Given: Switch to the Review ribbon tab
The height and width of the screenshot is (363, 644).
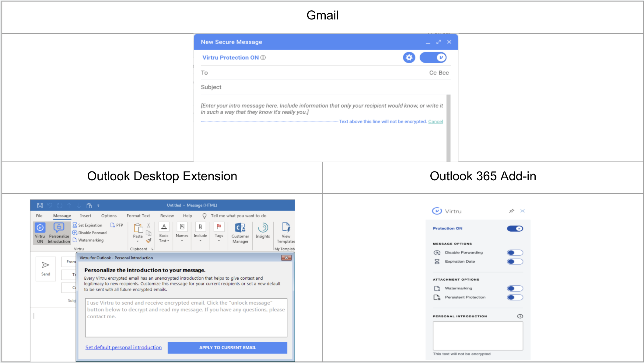Looking at the screenshot, I should [167, 216].
